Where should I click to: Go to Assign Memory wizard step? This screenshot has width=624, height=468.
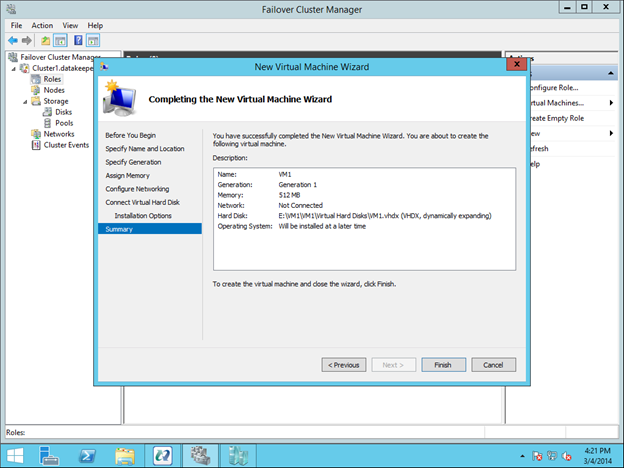[x=128, y=175]
